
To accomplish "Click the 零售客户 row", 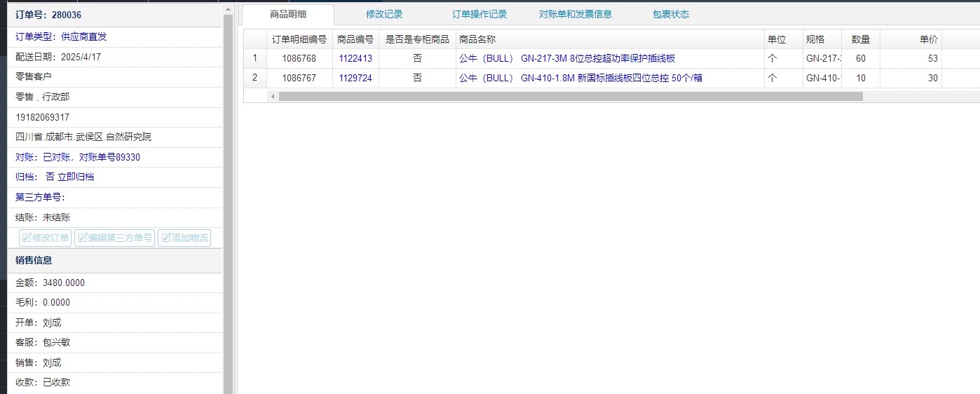I will click(115, 76).
